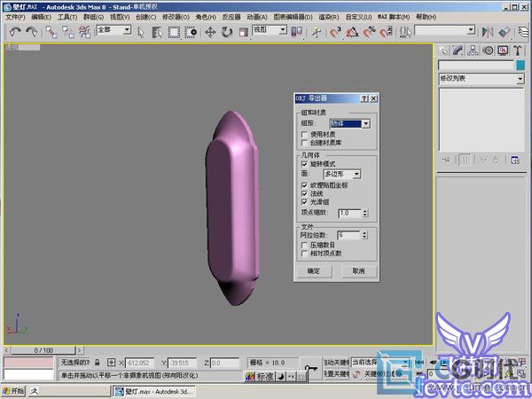The image size is (532, 399).
Task: Select the Select and Rotate tool
Action: pos(227,32)
